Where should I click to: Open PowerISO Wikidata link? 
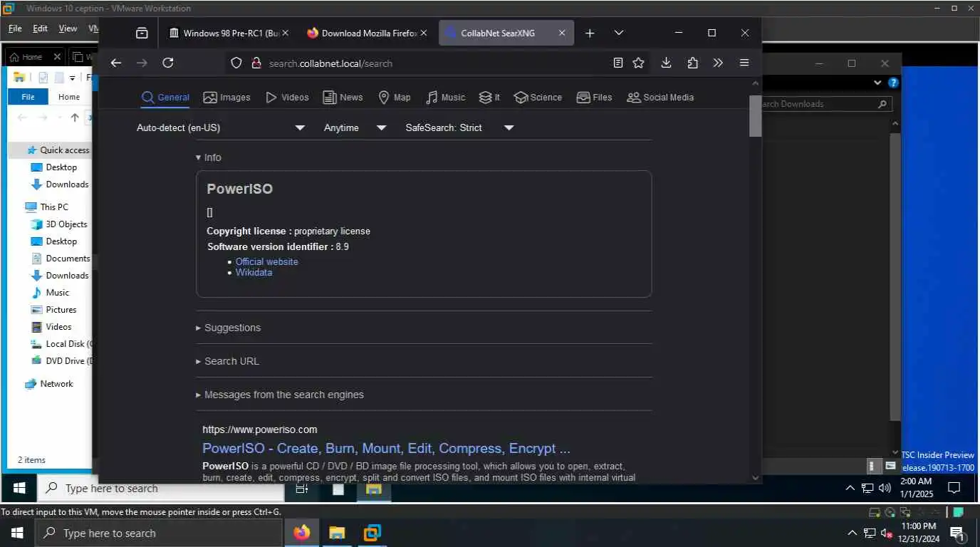(x=254, y=272)
